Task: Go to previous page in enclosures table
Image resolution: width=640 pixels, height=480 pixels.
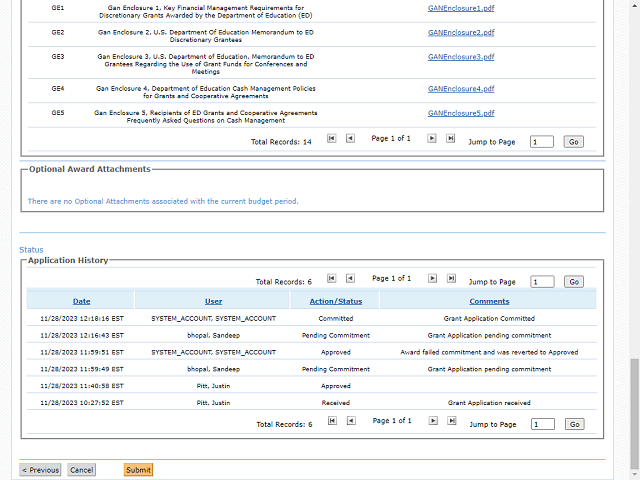Action: tap(350, 139)
